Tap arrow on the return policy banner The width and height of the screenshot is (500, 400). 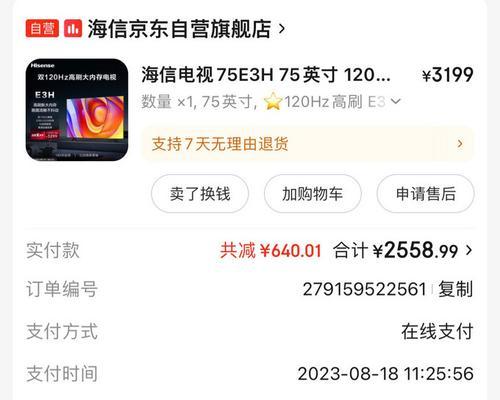[x=460, y=144]
